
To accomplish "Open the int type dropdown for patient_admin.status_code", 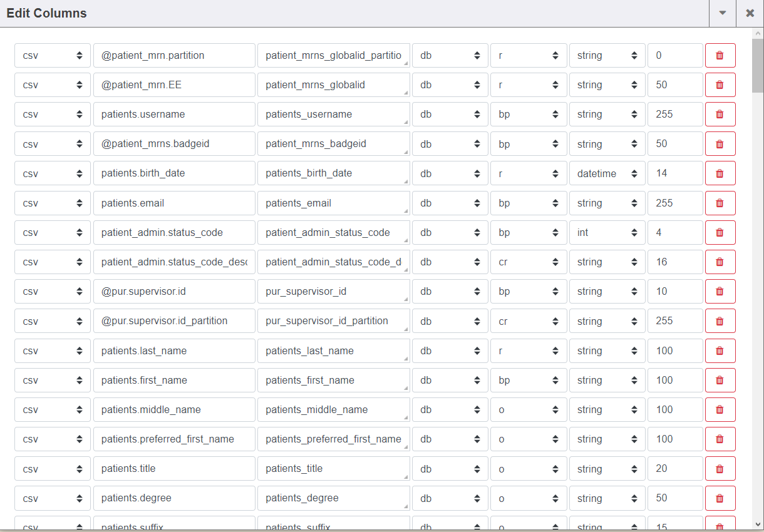I will [606, 232].
